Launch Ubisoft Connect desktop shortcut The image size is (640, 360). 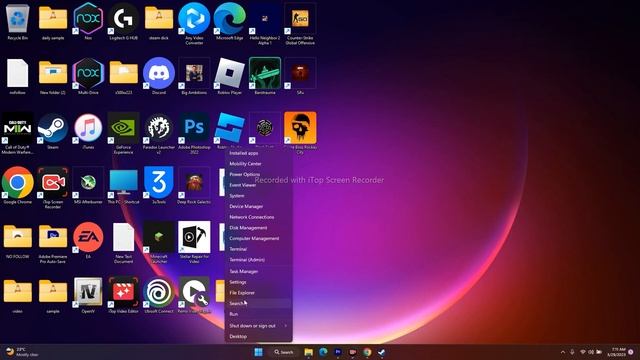tap(159, 295)
